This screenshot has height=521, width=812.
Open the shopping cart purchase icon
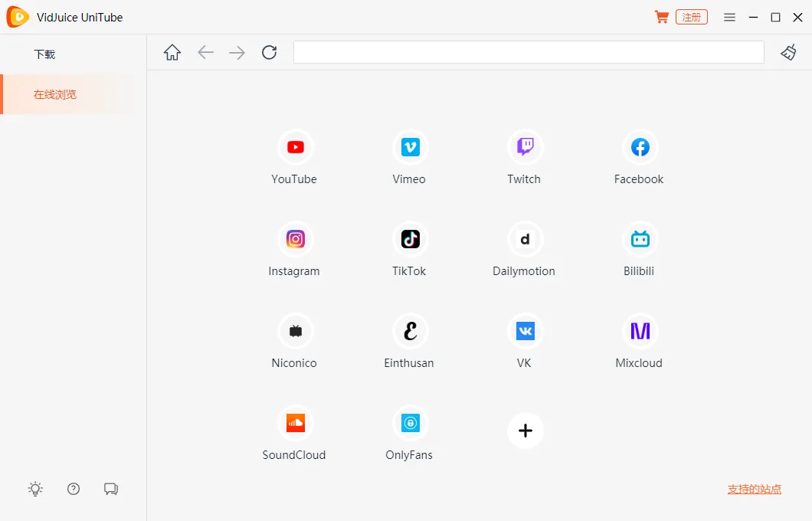click(661, 17)
